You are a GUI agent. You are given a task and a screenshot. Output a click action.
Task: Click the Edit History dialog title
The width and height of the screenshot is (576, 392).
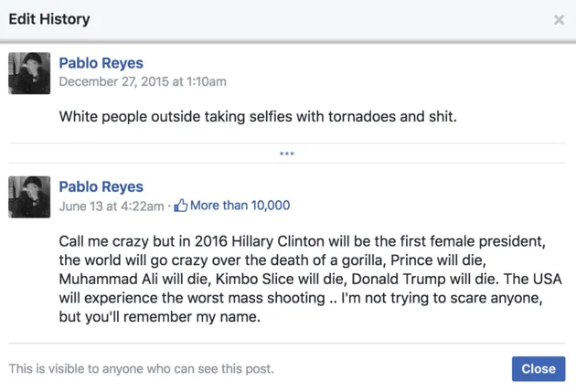(x=49, y=19)
